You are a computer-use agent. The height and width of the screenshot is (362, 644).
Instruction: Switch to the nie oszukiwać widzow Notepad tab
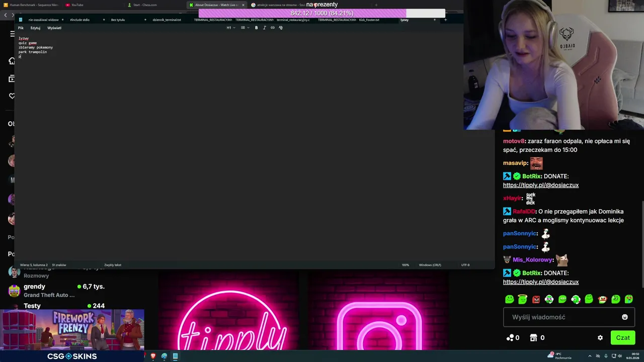[43, 20]
